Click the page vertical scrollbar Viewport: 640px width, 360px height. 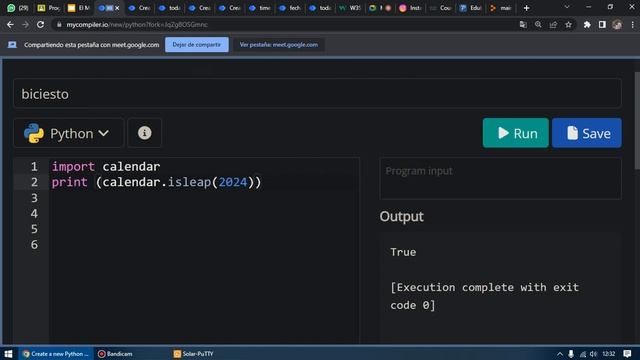coord(637,120)
